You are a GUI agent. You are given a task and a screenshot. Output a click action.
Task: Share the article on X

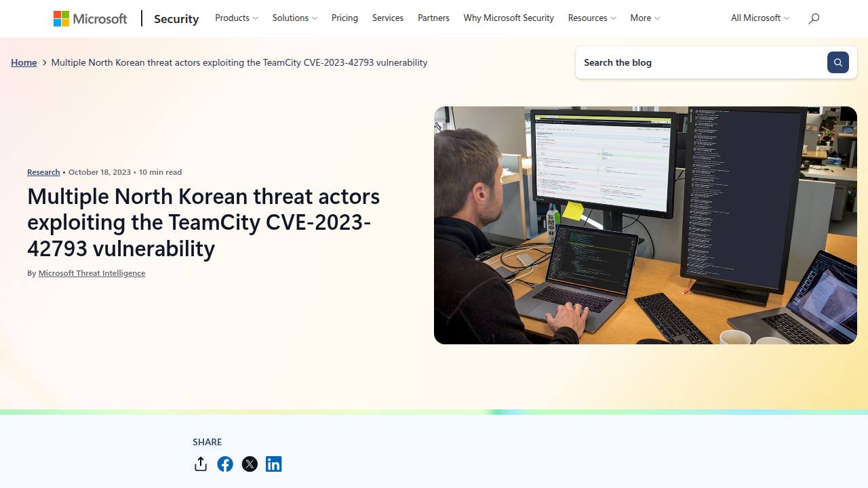(x=250, y=464)
